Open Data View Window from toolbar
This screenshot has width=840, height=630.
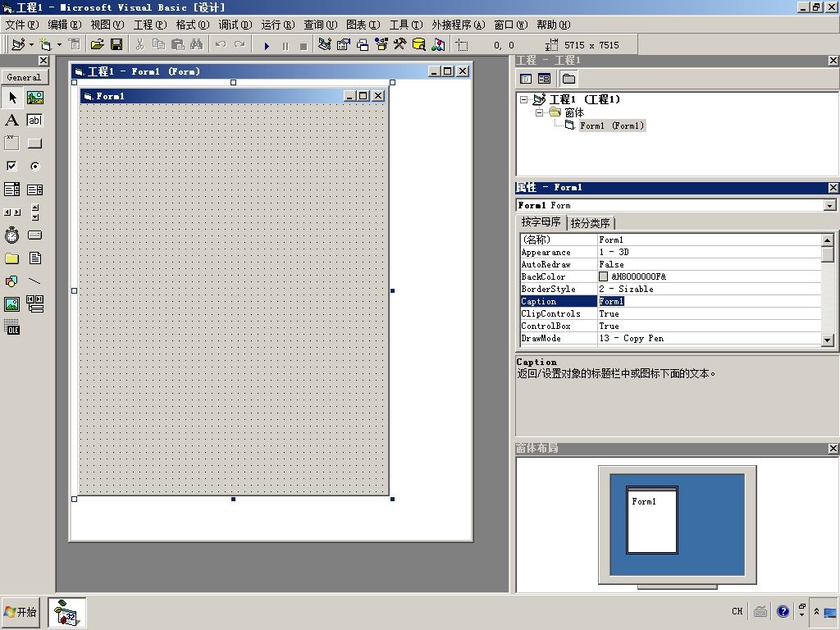click(419, 45)
